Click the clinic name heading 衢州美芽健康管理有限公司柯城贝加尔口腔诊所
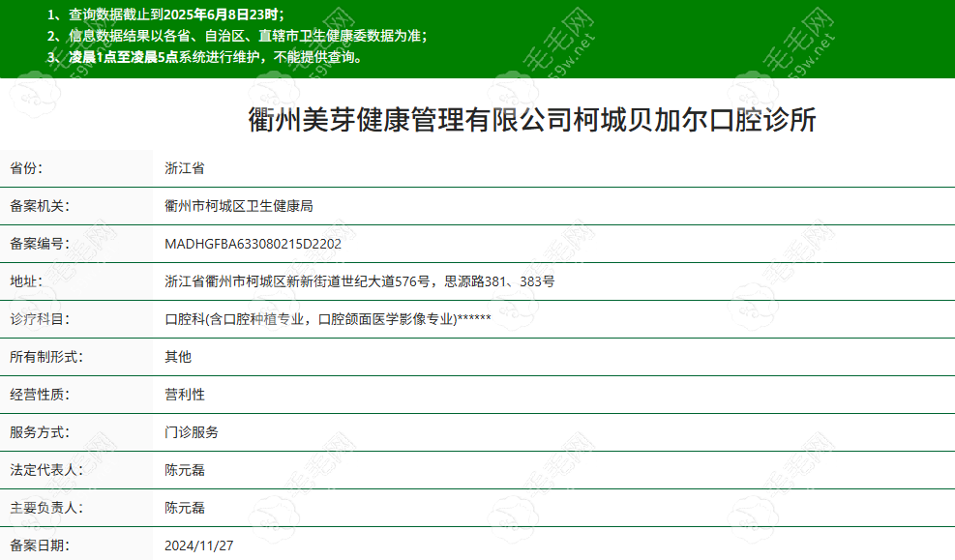The width and height of the screenshot is (955, 560). [x=532, y=119]
